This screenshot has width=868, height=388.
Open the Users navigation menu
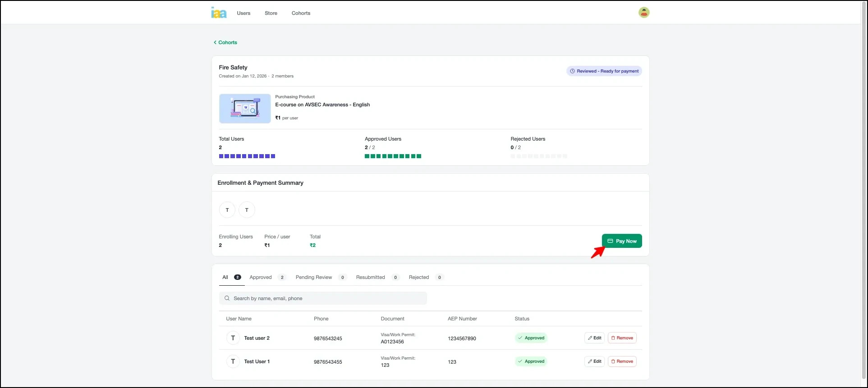[x=243, y=13]
